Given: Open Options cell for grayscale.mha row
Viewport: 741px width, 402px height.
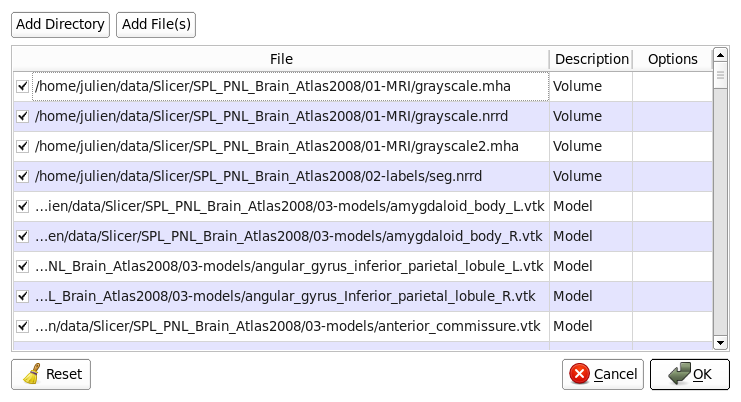Looking at the screenshot, I should tap(671, 87).
